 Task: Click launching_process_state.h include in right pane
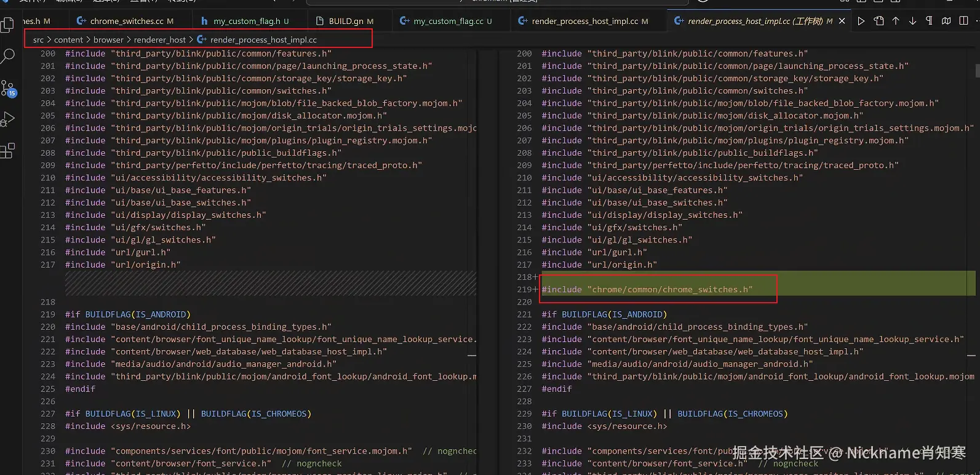[725, 66]
